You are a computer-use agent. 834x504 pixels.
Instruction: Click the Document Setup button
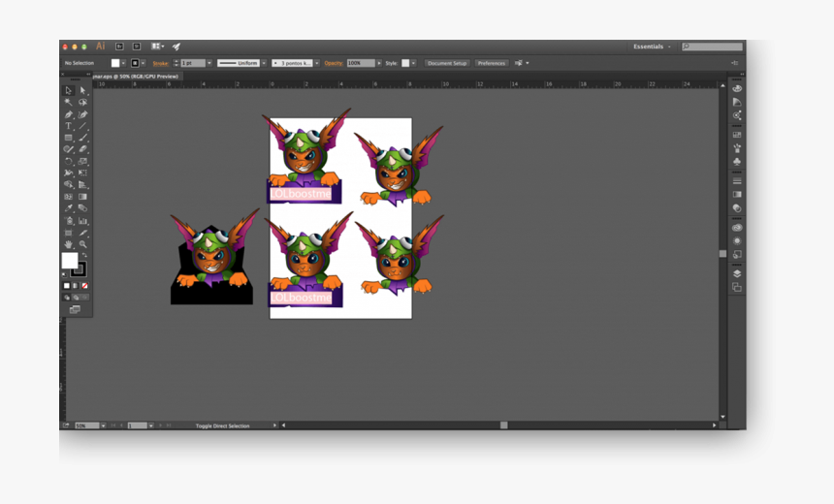pos(447,63)
